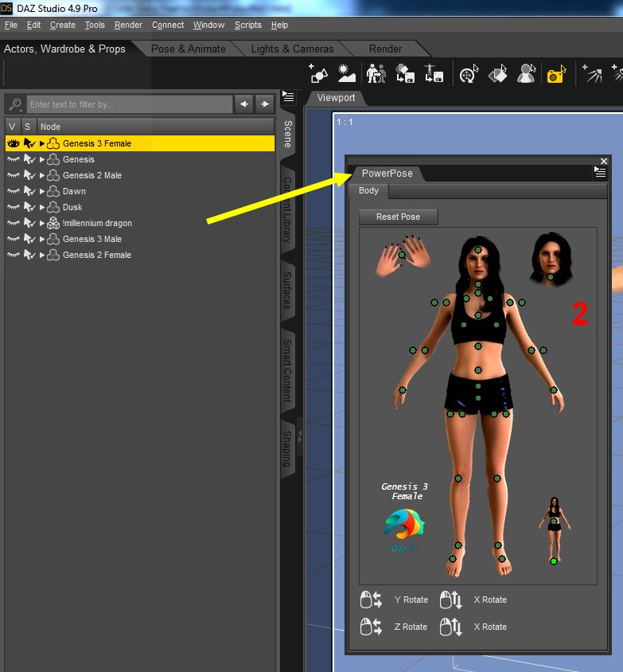Click the magnifier search icon in filter bar

pyautogui.click(x=15, y=104)
